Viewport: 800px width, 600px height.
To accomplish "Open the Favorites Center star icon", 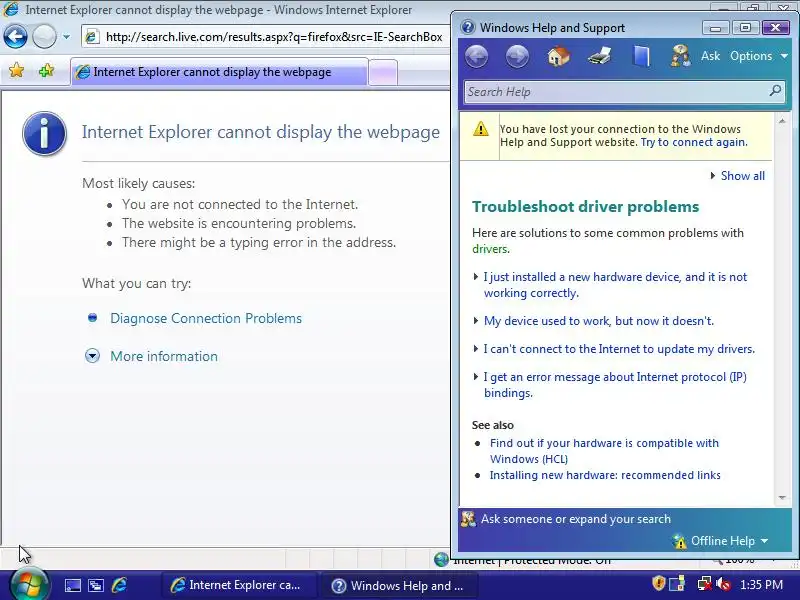I will point(16,70).
